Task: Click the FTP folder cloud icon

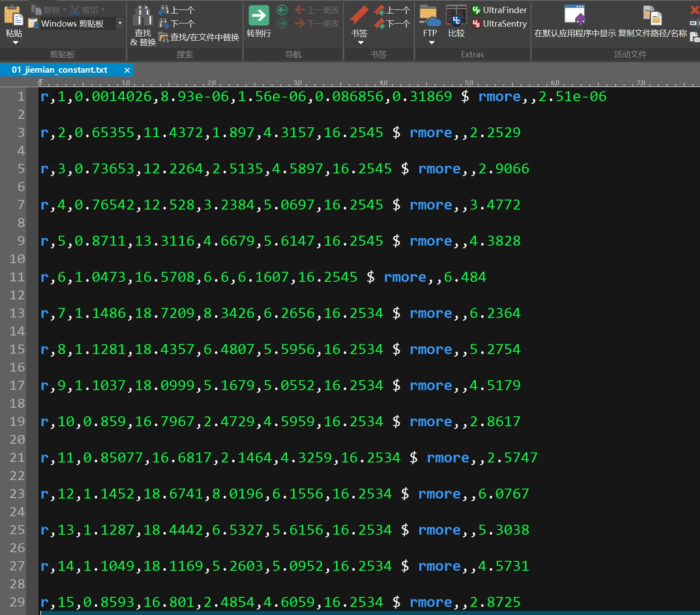Action: [x=430, y=16]
